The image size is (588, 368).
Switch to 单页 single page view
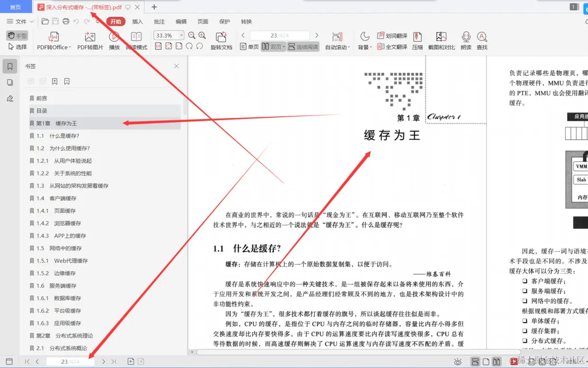point(249,47)
